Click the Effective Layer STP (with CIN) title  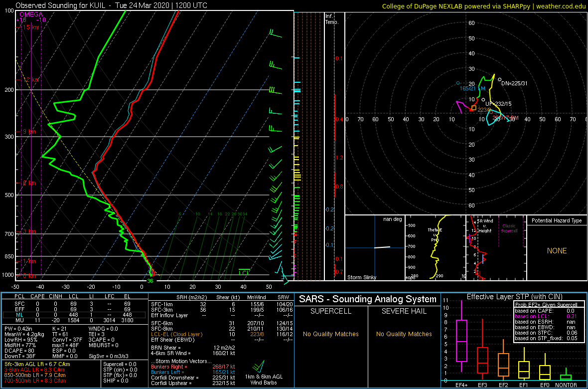[514, 297]
